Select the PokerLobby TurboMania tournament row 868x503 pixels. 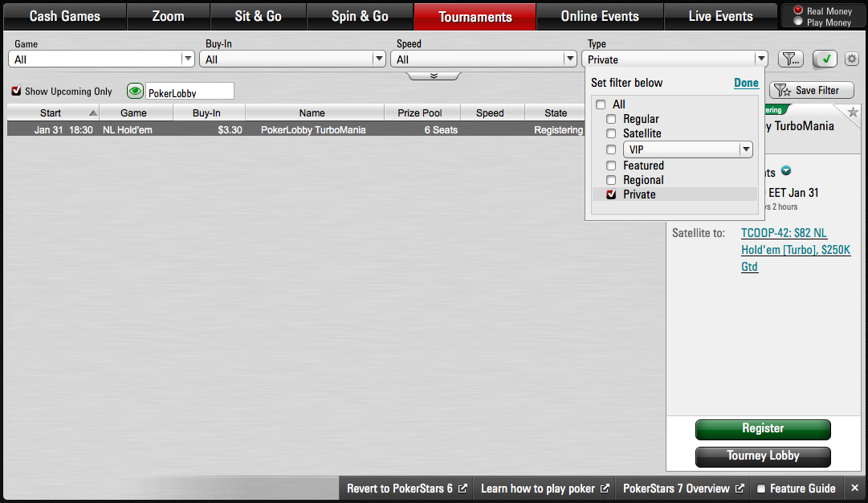(295, 129)
